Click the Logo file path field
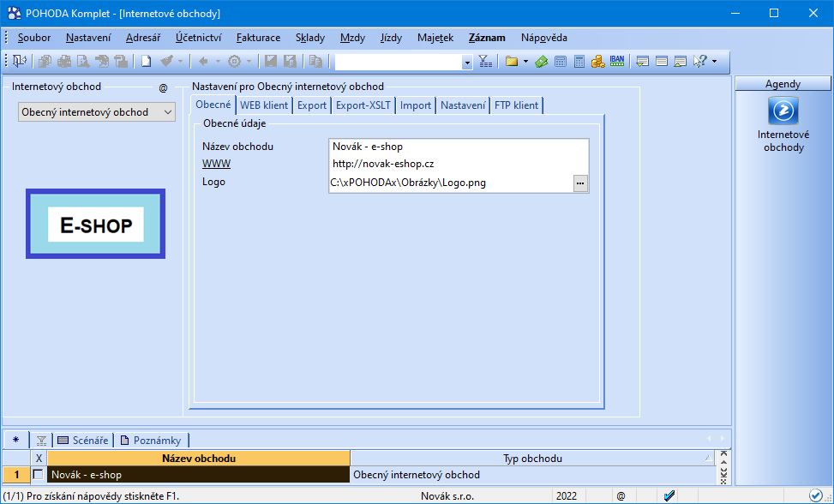This screenshot has height=504, width=834. (x=451, y=183)
